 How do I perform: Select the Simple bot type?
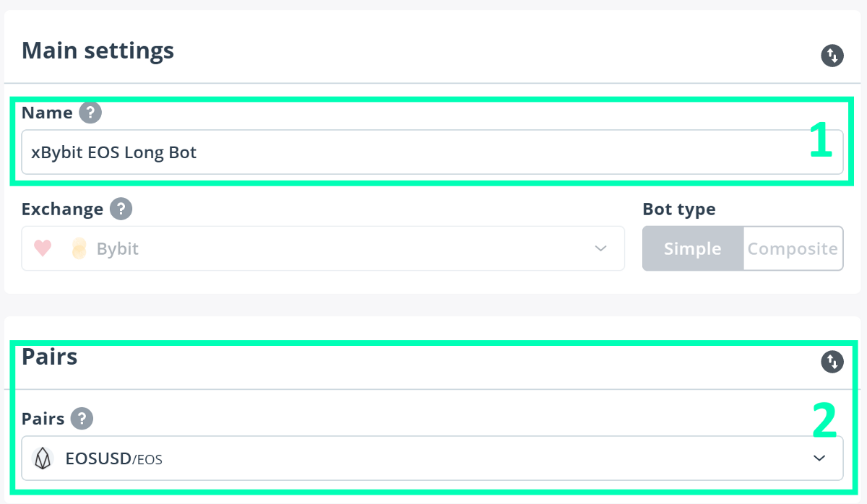click(x=692, y=249)
